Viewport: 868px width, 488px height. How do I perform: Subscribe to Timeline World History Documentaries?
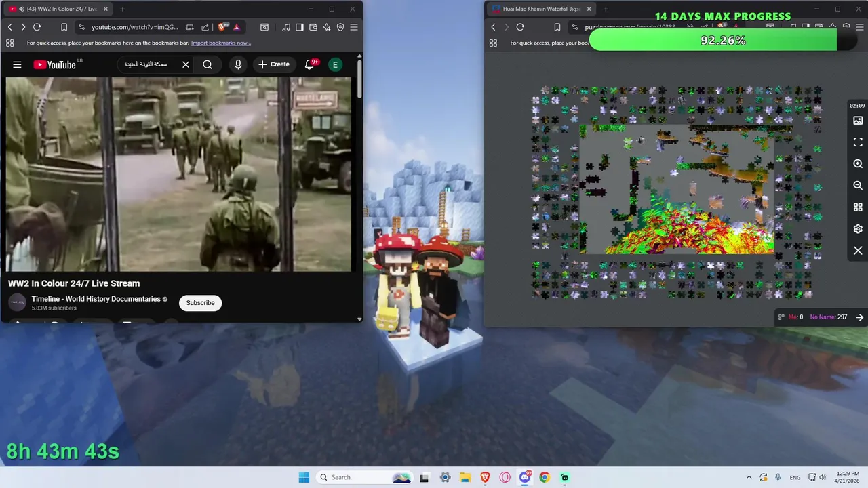click(x=200, y=303)
